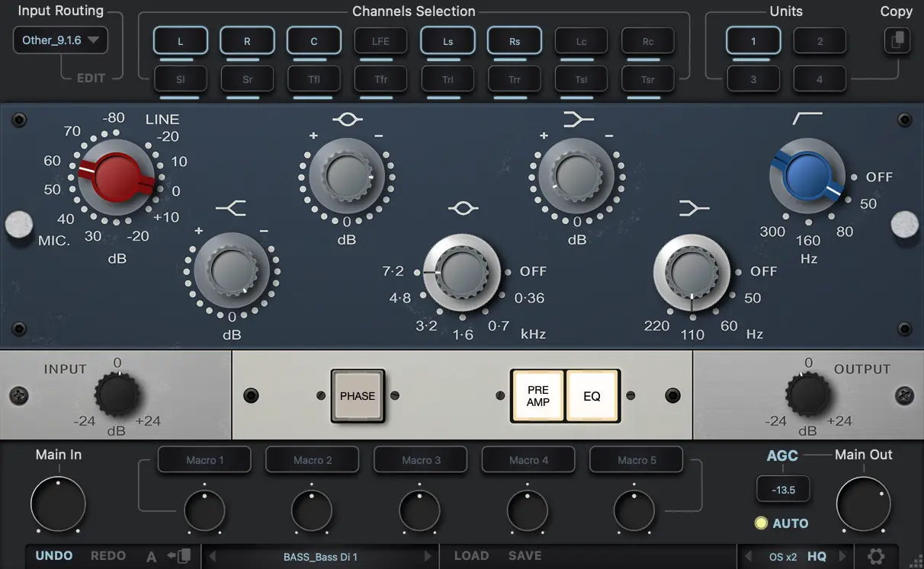Click the LOAD preset button
This screenshot has height=569, width=924.
[471, 556]
